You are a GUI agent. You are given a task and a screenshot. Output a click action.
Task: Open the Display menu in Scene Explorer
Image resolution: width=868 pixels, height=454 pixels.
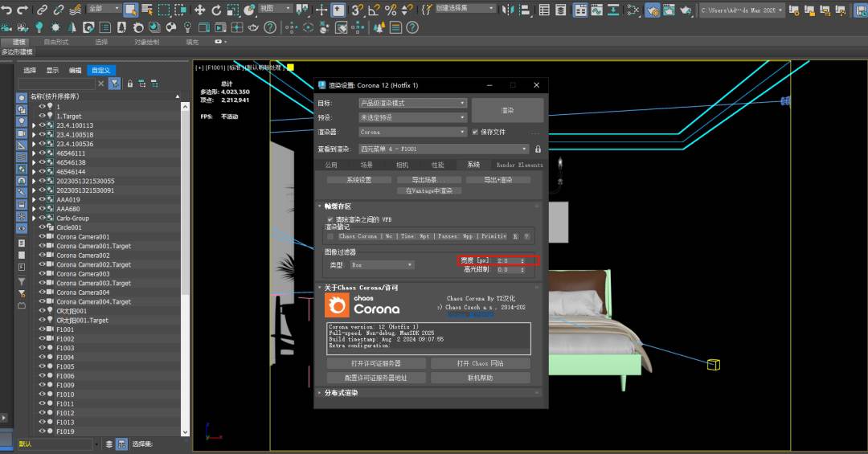click(x=52, y=71)
